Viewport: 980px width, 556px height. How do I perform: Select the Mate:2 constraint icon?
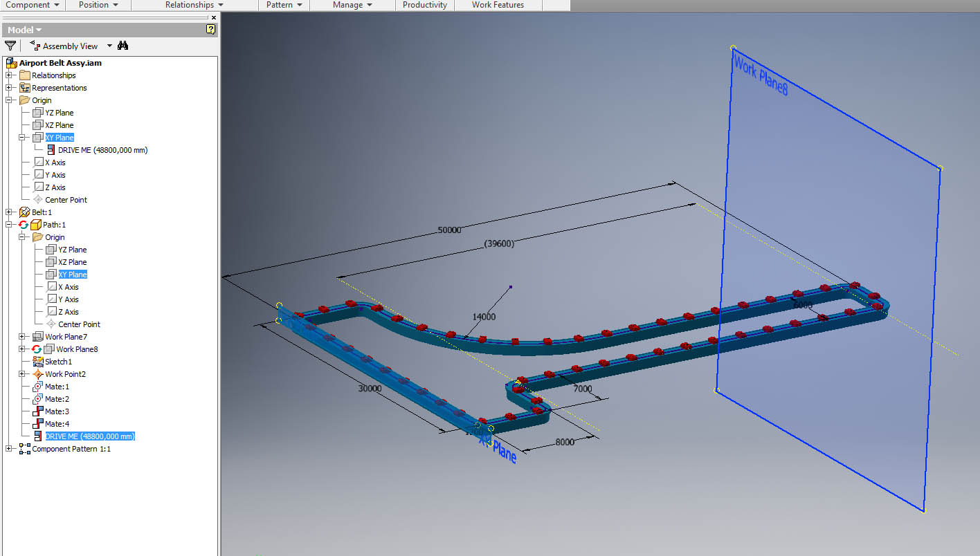[38, 399]
